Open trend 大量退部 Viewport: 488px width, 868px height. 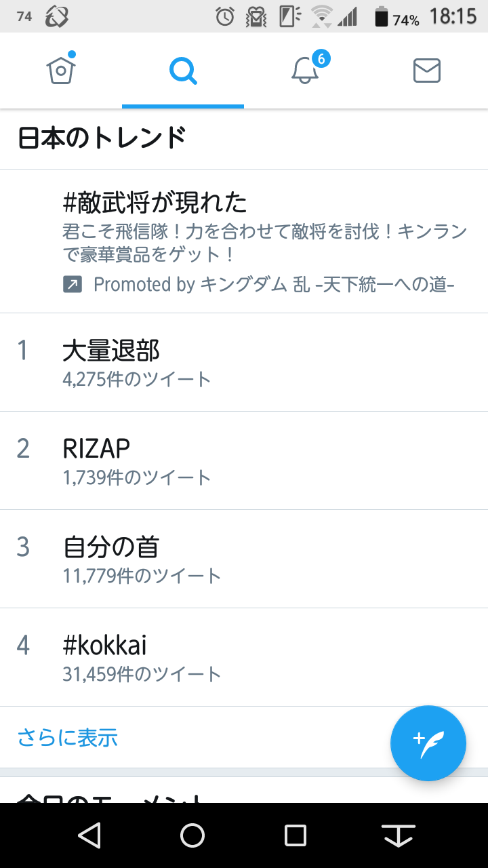coord(244,362)
